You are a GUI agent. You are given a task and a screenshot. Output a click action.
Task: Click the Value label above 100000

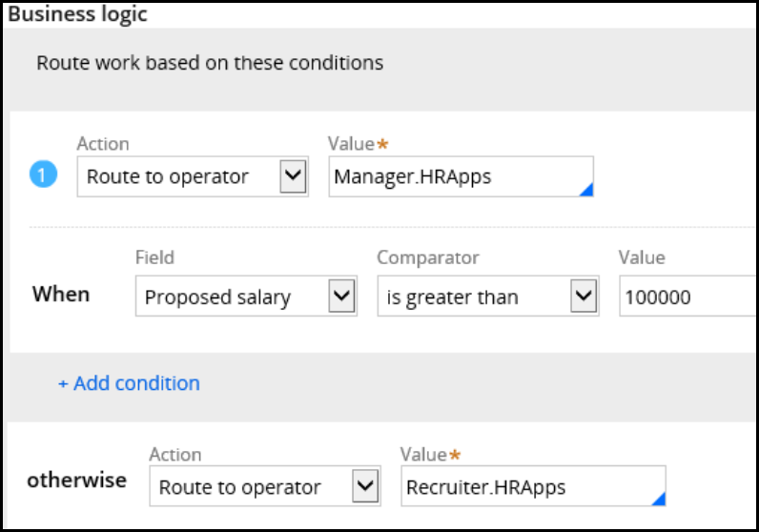point(642,257)
